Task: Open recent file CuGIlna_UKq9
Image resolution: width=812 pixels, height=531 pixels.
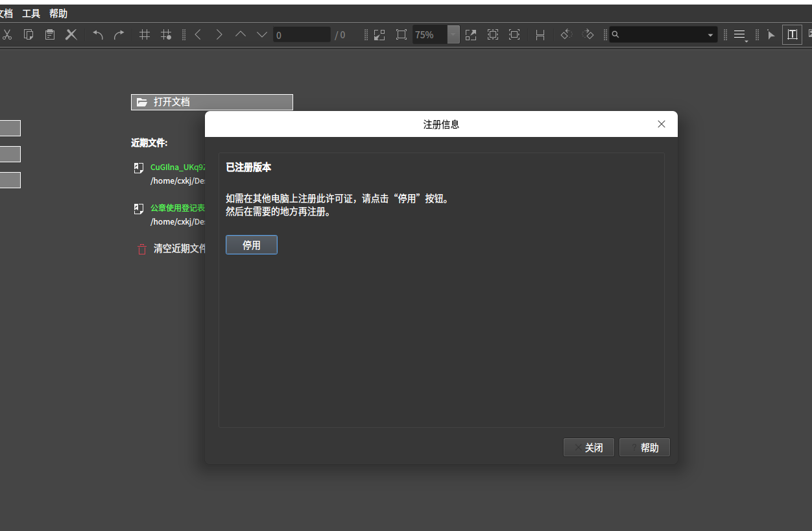Action: tap(178, 167)
